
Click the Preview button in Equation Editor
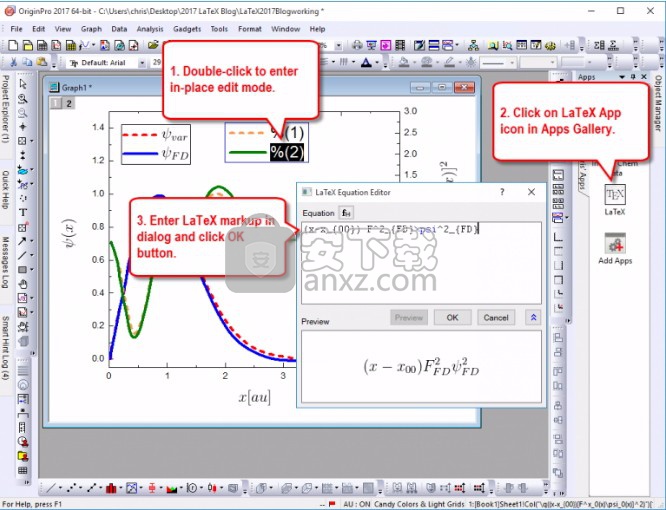tap(409, 317)
